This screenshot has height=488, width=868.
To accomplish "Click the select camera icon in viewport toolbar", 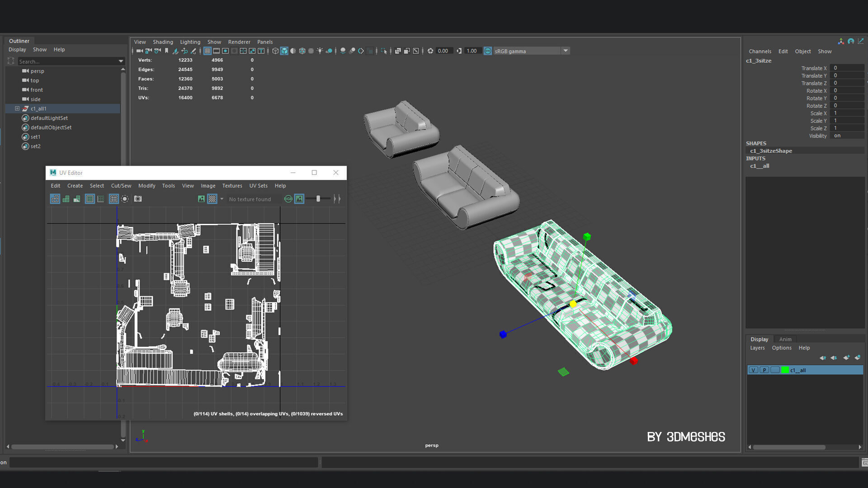I will coord(140,51).
